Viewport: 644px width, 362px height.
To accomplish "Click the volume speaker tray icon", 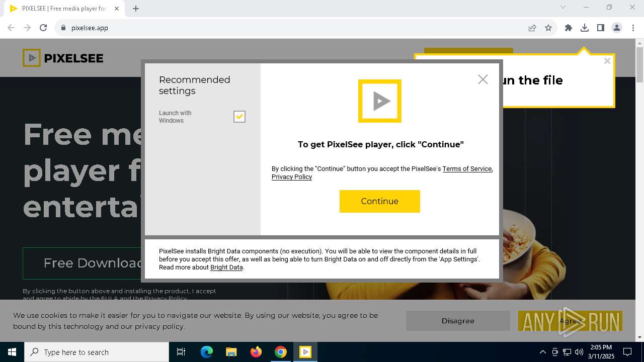I will pos(579,352).
